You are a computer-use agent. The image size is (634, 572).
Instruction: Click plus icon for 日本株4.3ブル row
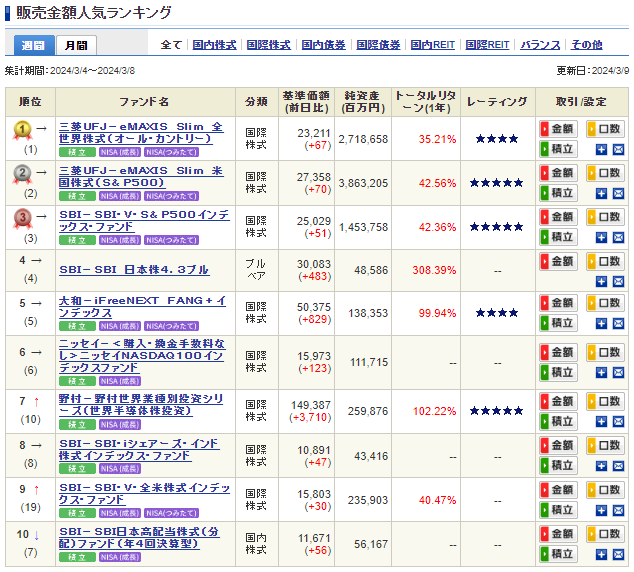[601, 282]
